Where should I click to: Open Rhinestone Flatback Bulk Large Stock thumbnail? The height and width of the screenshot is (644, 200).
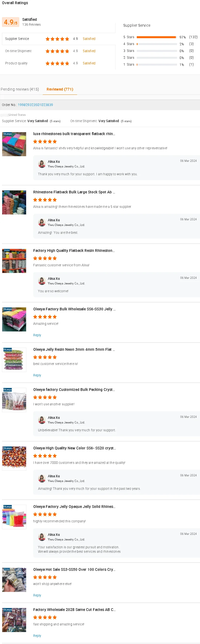click(x=14, y=202)
